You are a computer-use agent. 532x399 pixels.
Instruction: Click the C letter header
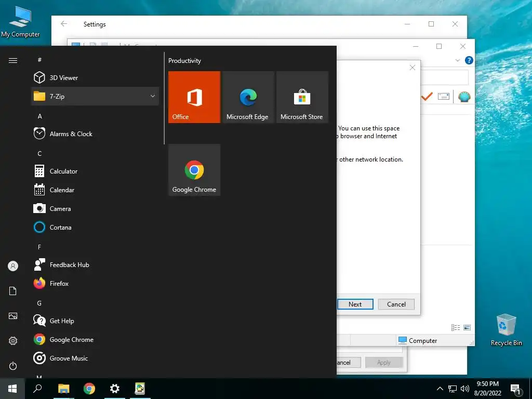click(x=39, y=153)
